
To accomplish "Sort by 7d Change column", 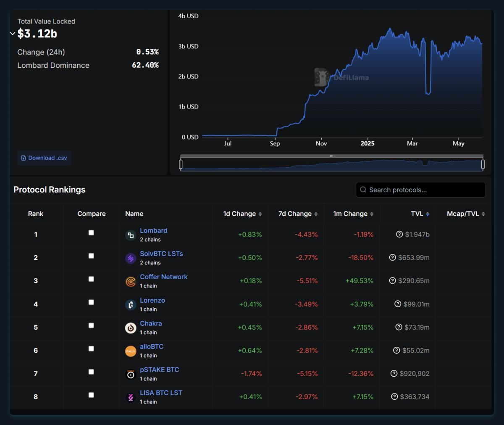I will [298, 214].
